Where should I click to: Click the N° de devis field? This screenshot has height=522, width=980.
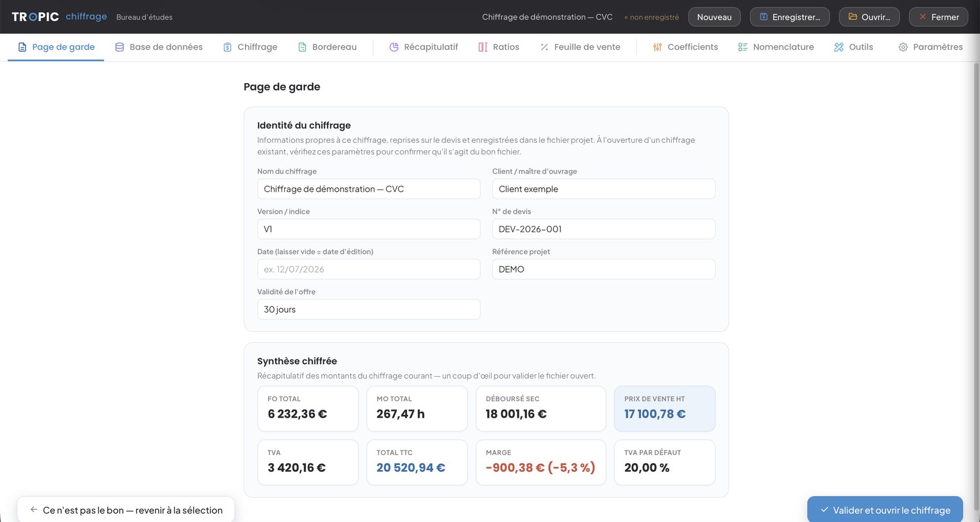click(x=604, y=229)
